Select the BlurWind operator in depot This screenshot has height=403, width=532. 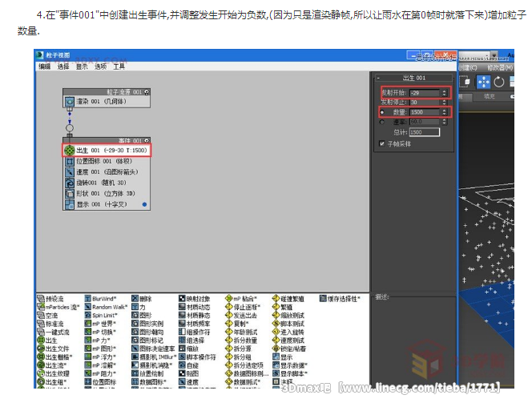(x=100, y=299)
